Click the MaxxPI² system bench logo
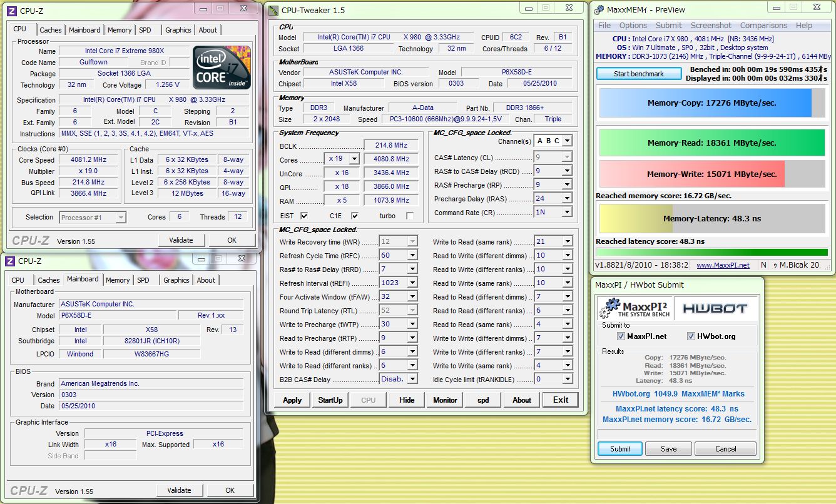The image size is (836, 504). pyautogui.click(x=633, y=308)
